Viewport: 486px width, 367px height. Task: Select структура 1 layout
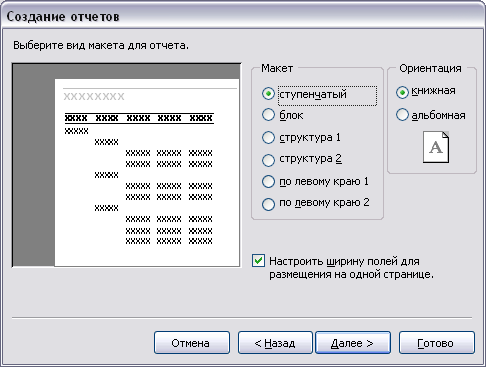tap(268, 137)
